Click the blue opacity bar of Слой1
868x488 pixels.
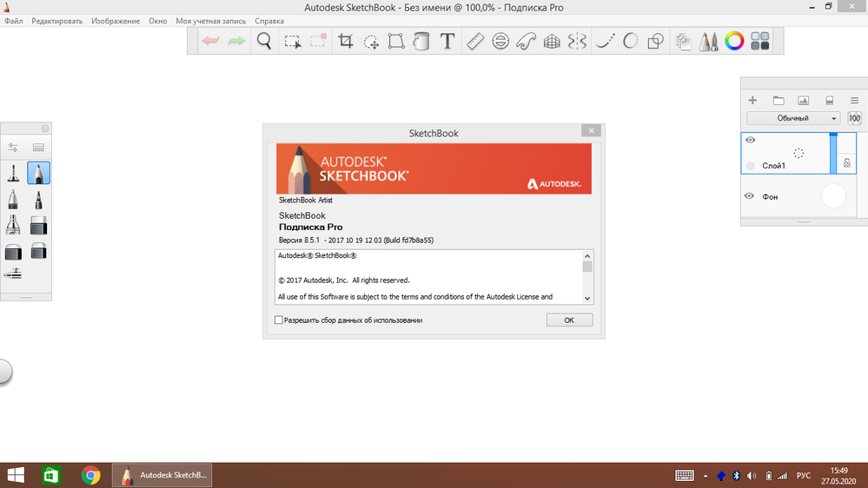coord(833,154)
